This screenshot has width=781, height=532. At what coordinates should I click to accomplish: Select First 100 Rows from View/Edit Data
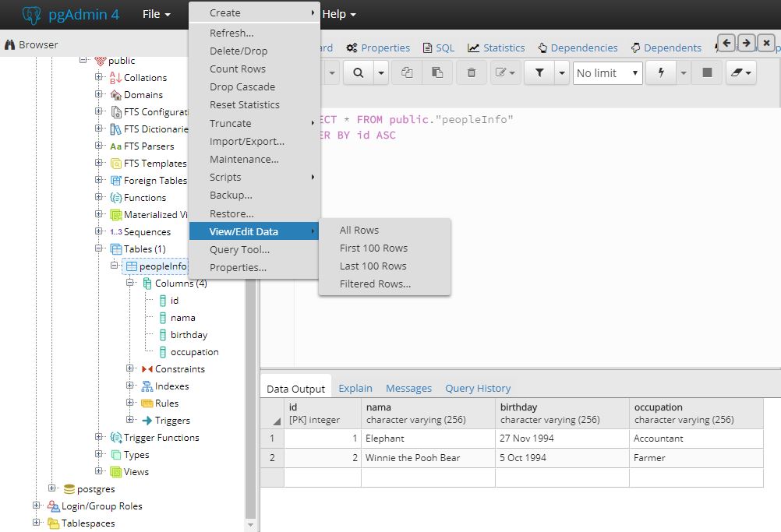(373, 248)
